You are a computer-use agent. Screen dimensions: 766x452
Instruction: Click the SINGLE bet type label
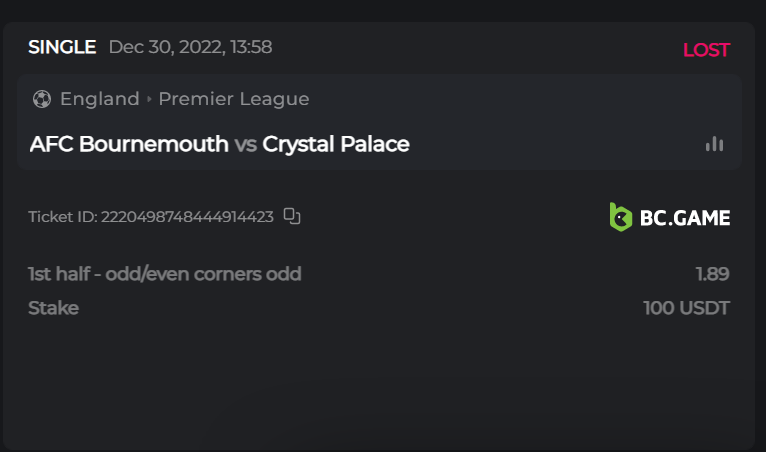pos(62,47)
